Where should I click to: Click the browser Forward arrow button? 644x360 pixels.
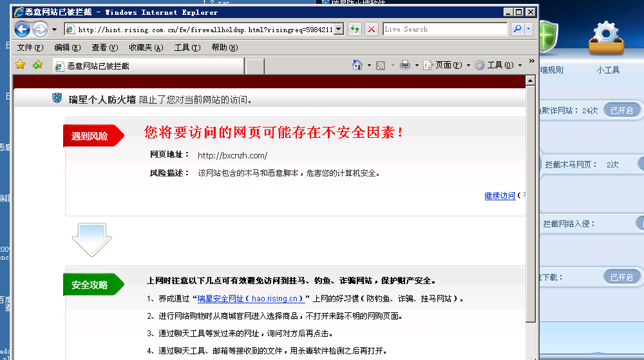coord(40,29)
